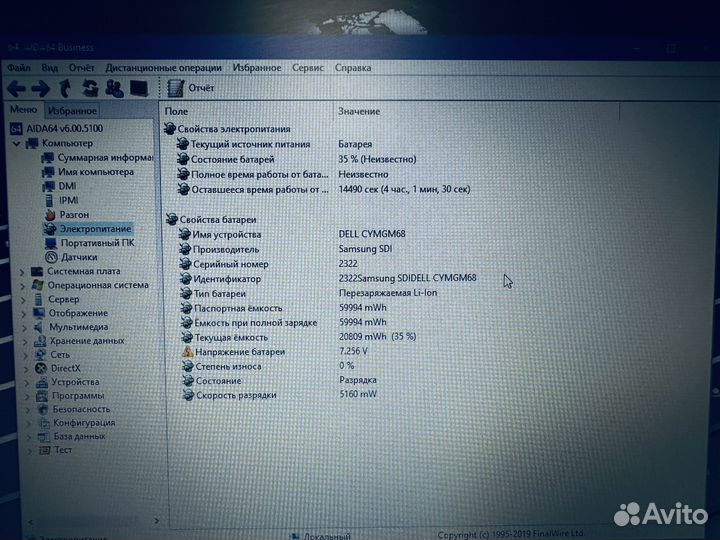Image resolution: width=720 pixels, height=540 pixels.
Task: Open the Отчёт menu in menu bar
Action: click(81, 68)
